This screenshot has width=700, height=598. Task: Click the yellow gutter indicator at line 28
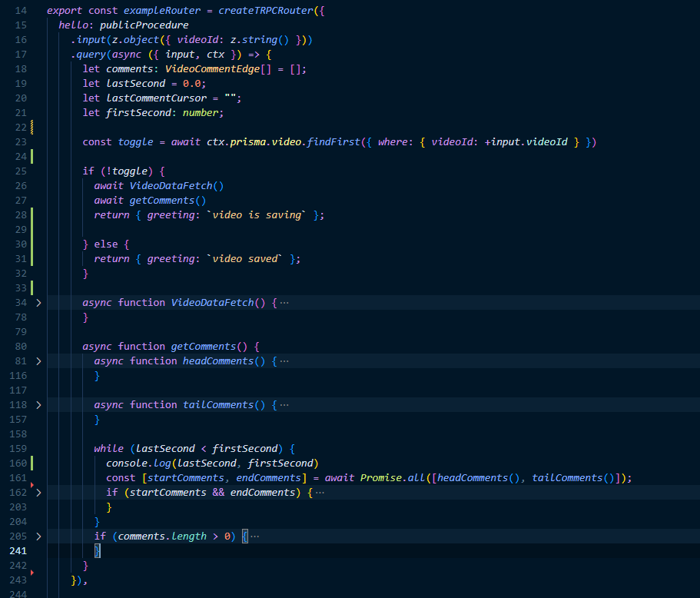pos(31,214)
